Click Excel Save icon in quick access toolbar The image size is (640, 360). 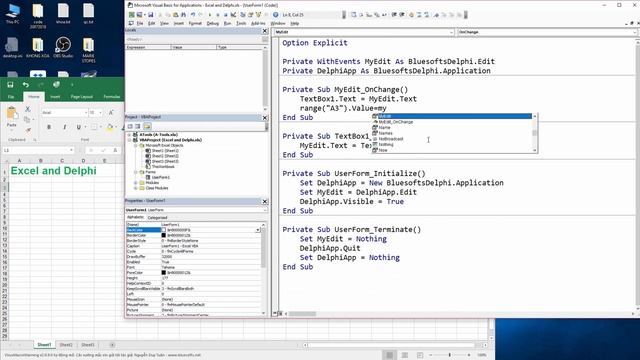click(x=10, y=84)
